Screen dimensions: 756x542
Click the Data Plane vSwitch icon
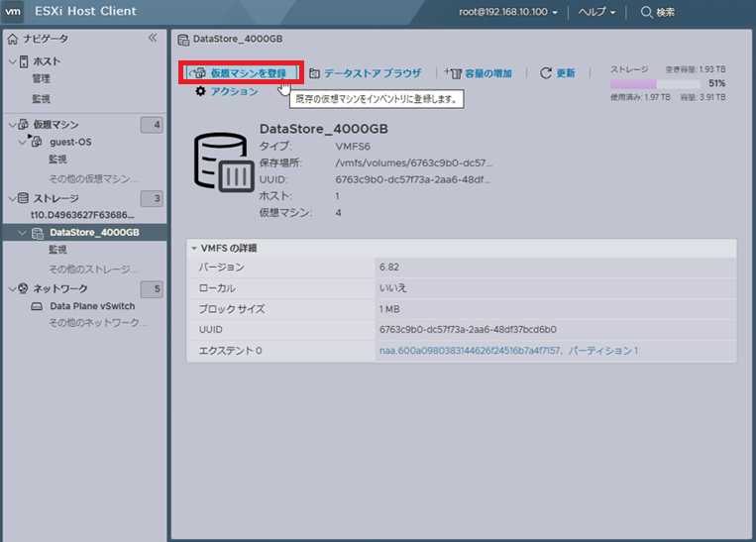37,306
